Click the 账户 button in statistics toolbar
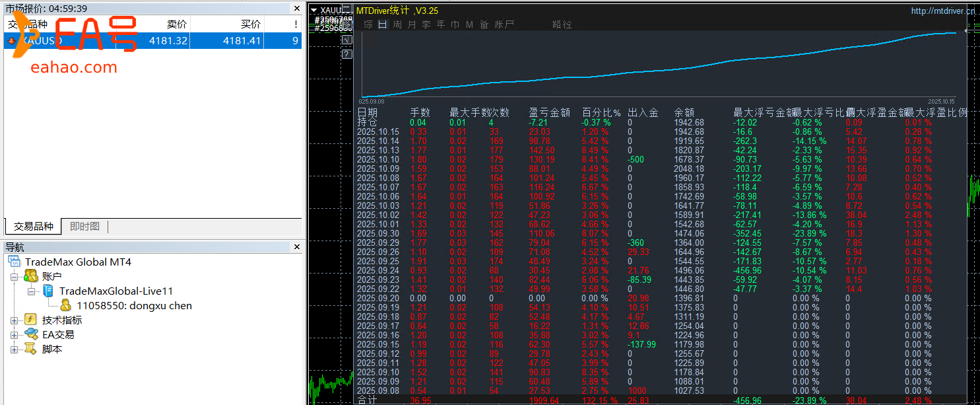 coord(504,24)
